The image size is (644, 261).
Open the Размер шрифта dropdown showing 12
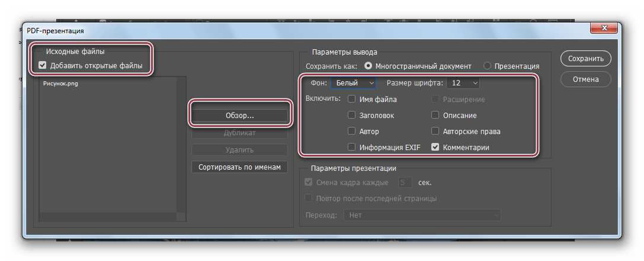(463, 82)
